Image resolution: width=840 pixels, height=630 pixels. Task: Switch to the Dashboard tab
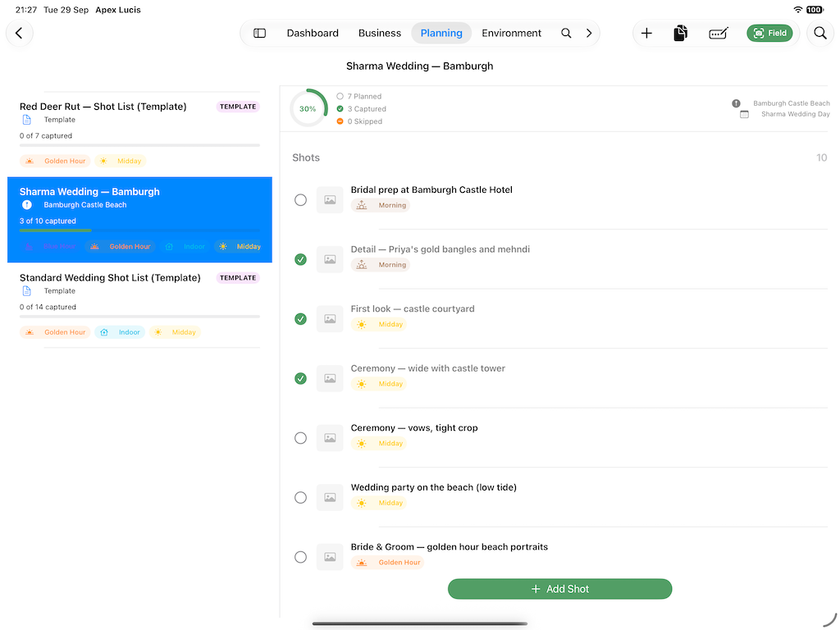[313, 33]
